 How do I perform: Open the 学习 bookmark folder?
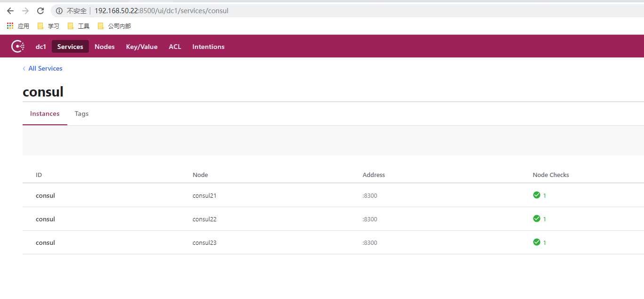[48, 26]
